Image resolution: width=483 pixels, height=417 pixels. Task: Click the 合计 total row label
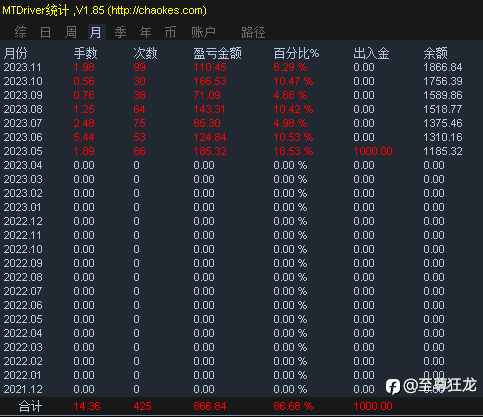pos(30,406)
